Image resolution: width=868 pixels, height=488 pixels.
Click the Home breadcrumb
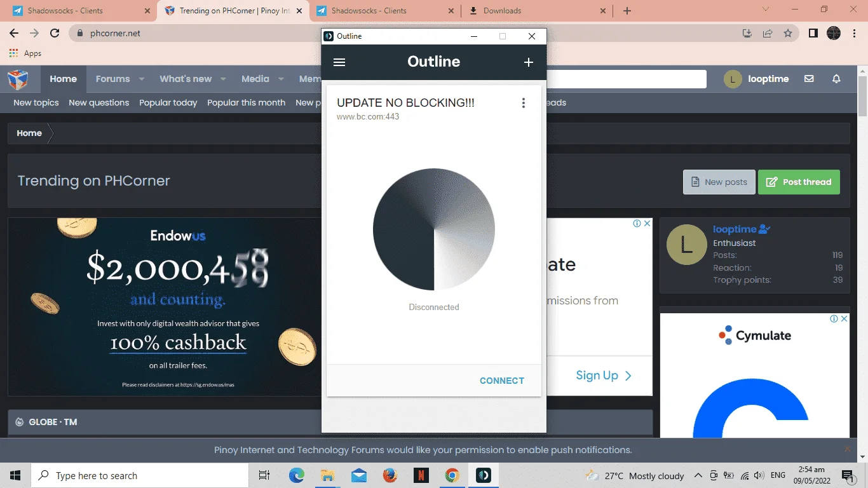[29, 133]
